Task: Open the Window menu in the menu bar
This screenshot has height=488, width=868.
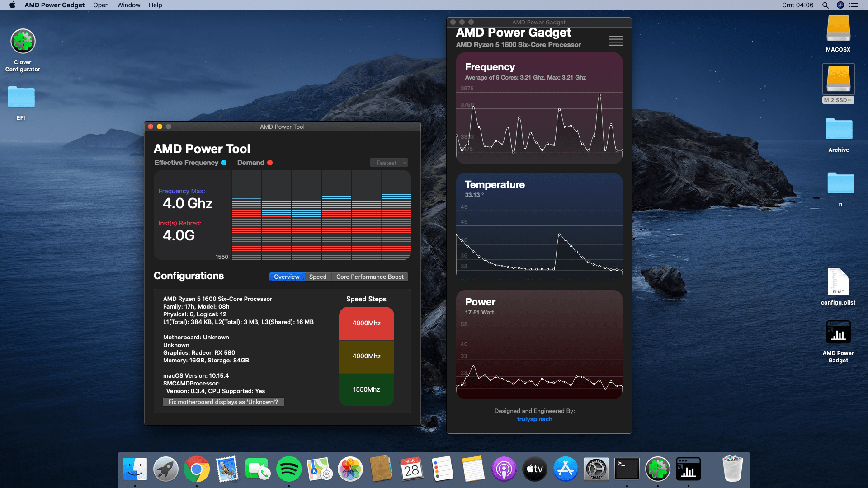Action: click(128, 5)
